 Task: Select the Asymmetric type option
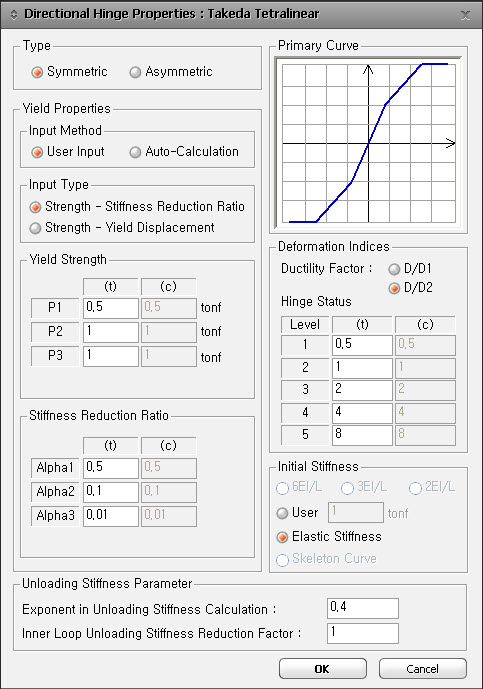171,72
